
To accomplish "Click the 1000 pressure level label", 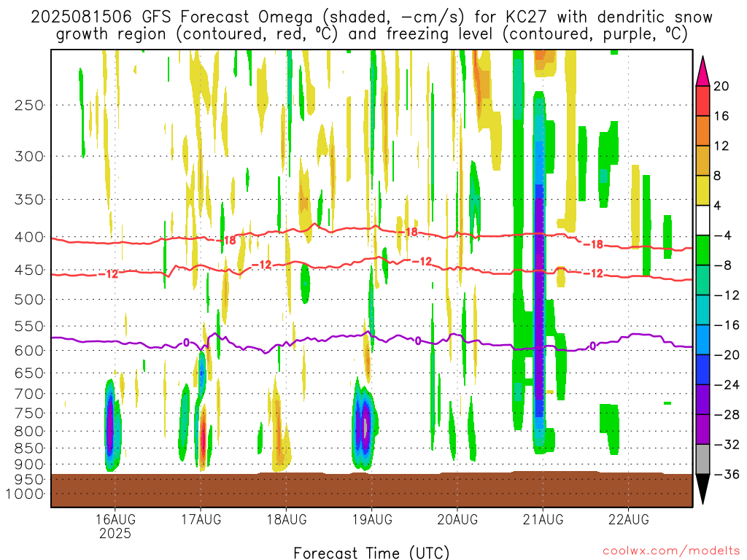I will click(x=26, y=494).
